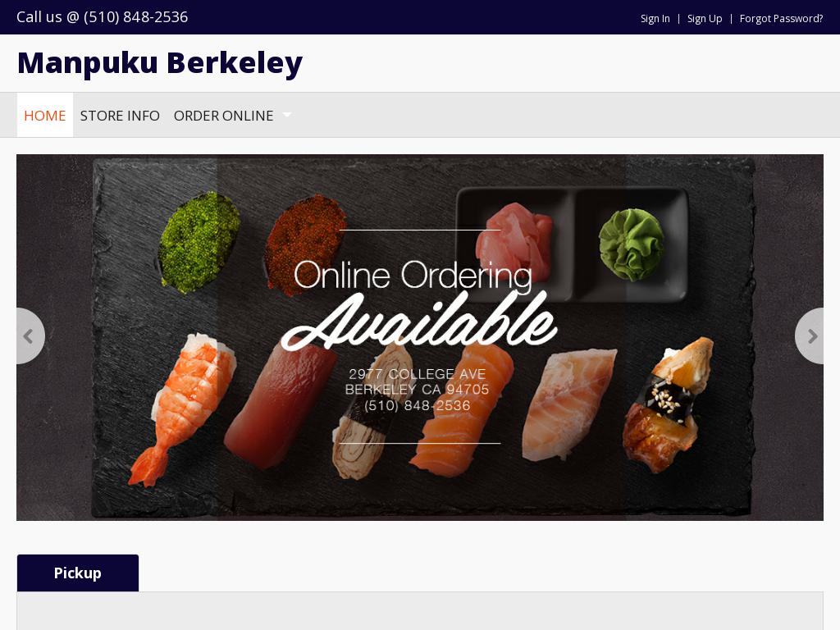Go to the previous banner slide
This screenshot has width=840, height=630.
(30, 336)
